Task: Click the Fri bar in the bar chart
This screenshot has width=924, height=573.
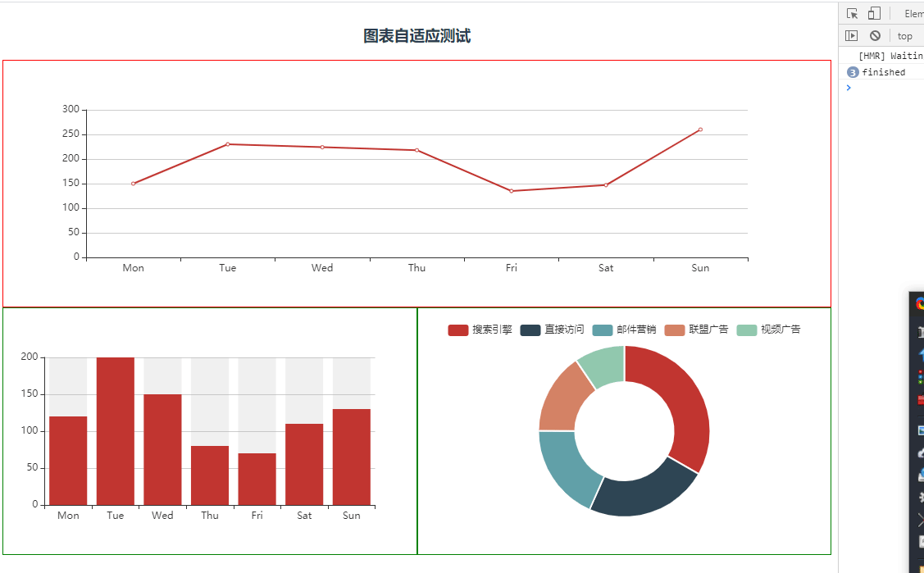Action: pyautogui.click(x=257, y=479)
